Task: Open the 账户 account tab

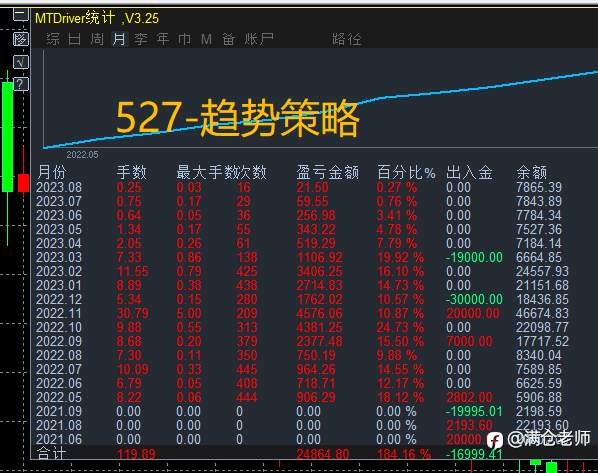Action: [x=259, y=39]
